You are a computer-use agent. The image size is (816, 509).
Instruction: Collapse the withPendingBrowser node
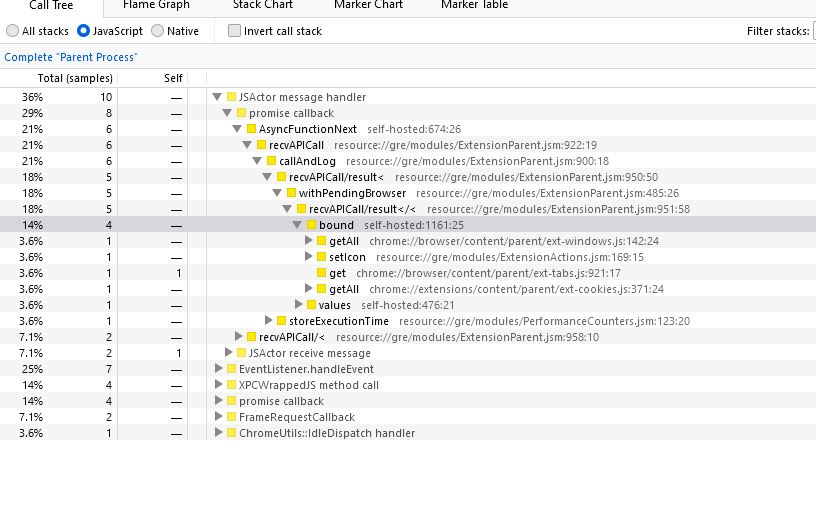click(277, 193)
